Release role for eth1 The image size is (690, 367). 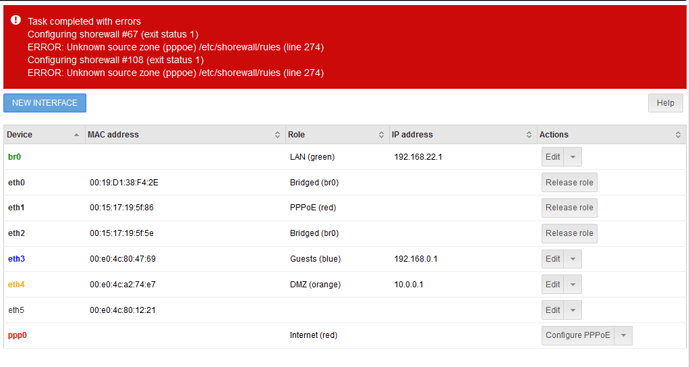[x=569, y=208]
